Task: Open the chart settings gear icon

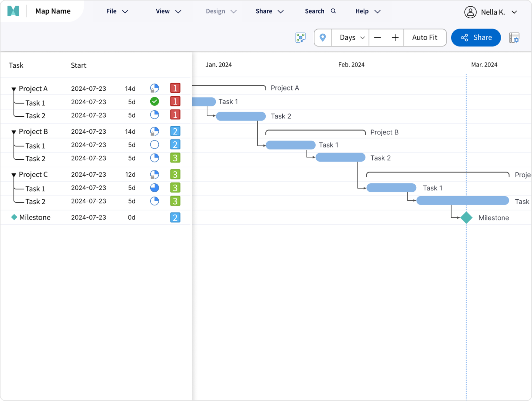Action: (515, 37)
